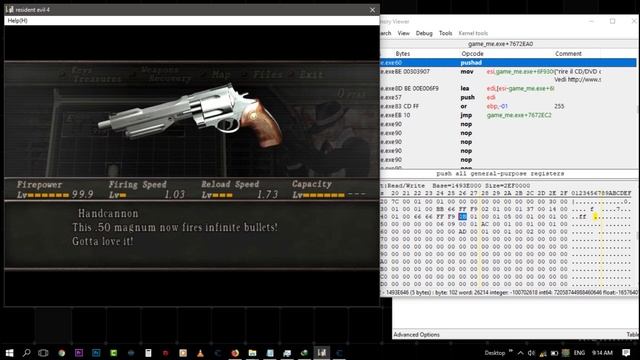Open the network status tray icon

click(543, 353)
